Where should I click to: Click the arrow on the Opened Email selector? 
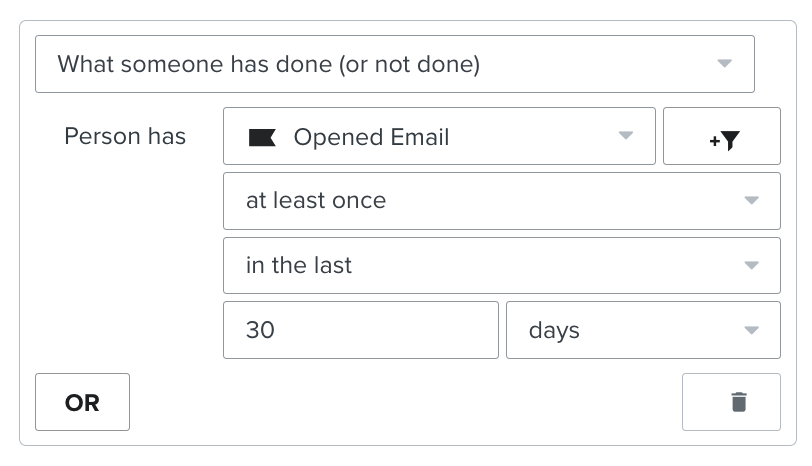click(x=626, y=136)
